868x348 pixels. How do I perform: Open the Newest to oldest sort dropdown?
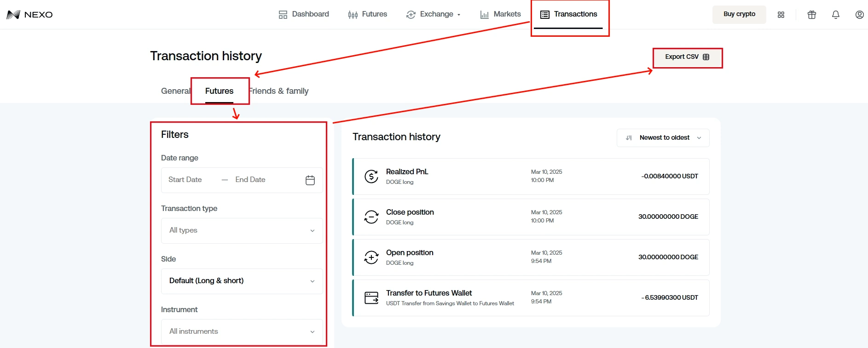pyautogui.click(x=663, y=138)
